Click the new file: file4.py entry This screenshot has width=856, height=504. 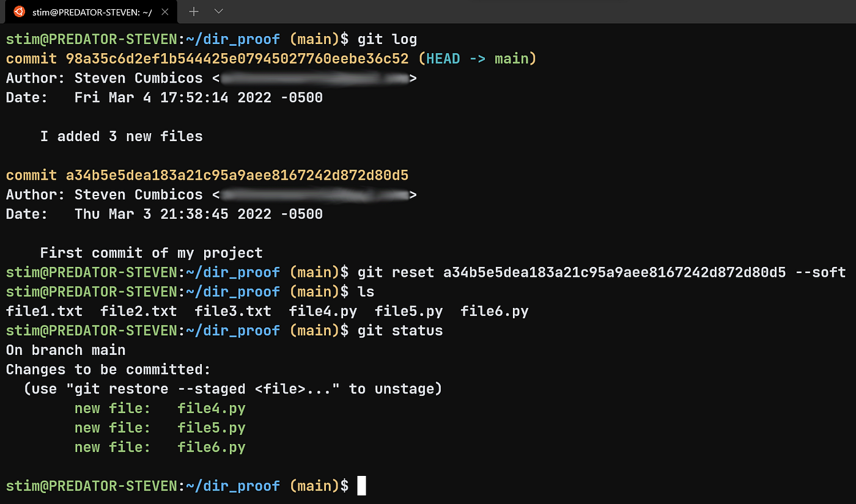pyautogui.click(x=160, y=407)
